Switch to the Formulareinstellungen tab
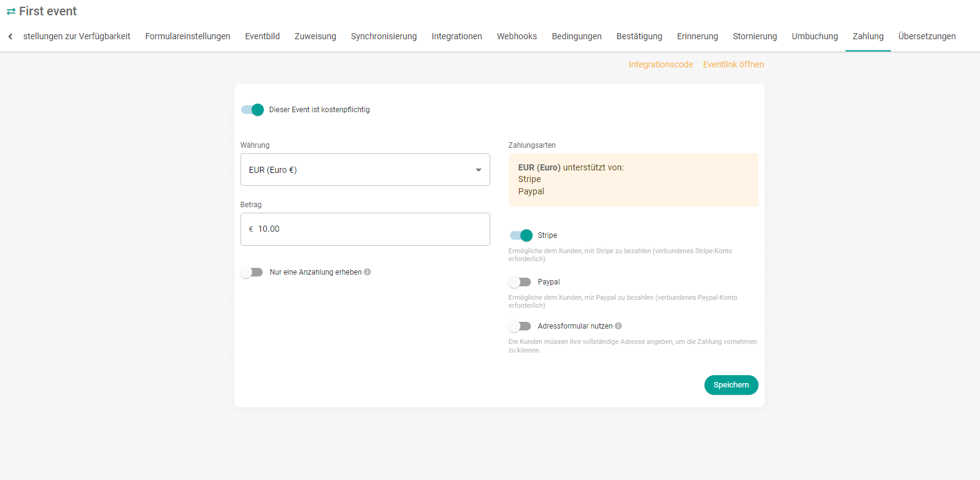The image size is (980, 480). pyautogui.click(x=188, y=36)
